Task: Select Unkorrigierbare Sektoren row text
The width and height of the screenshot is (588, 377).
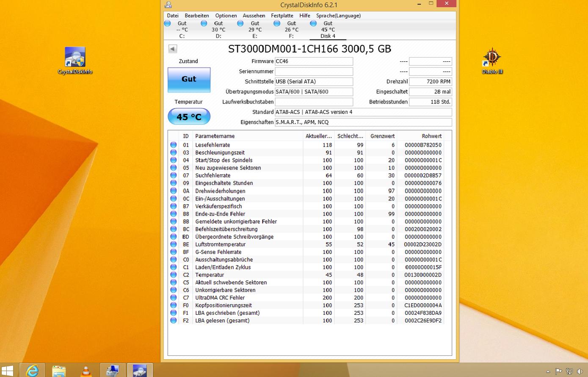Action: pyautogui.click(x=225, y=290)
